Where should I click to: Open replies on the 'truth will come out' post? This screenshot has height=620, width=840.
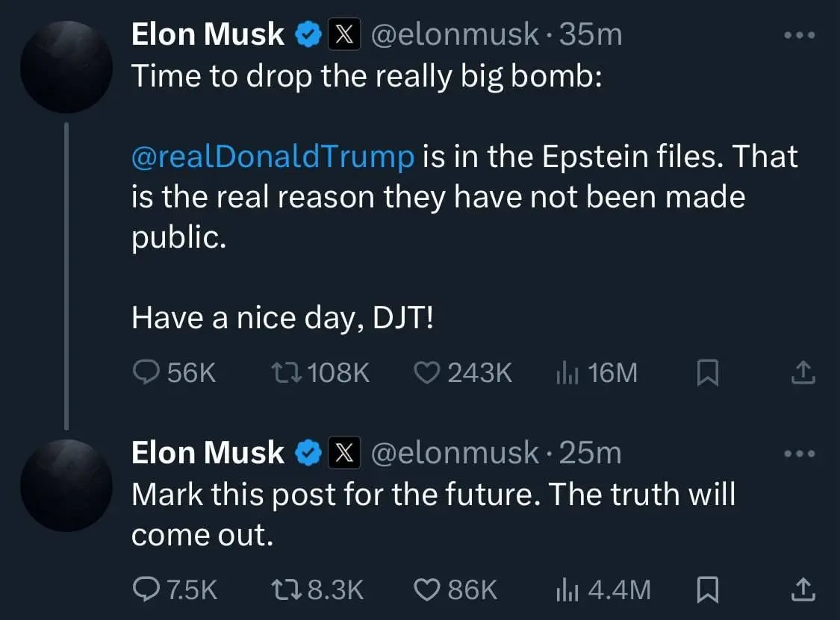(146, 589)
